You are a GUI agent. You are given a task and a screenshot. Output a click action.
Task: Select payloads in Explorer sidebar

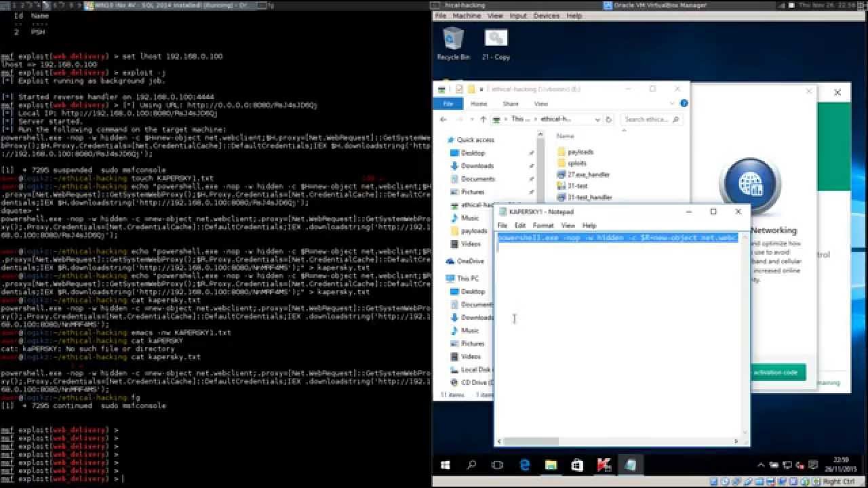click(x=469, y=231)
